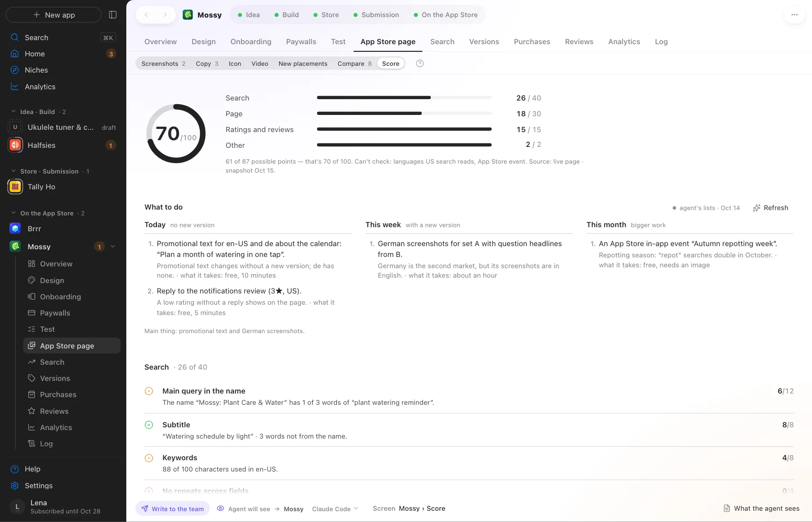Screen dimensions: 812x522
Task: Open the three-dots more menu
Action: click(x=794, y=15)
